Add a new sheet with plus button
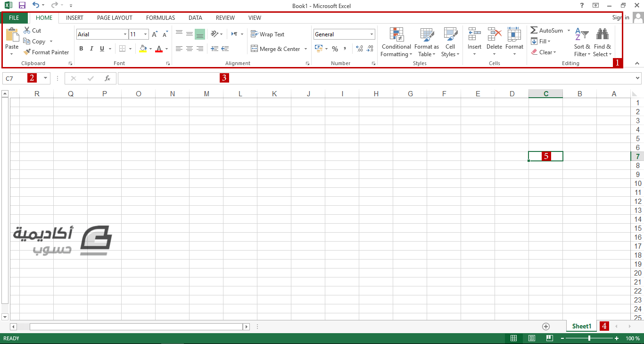This screenshot has height=344, width=644. click(x=546, y=327)
